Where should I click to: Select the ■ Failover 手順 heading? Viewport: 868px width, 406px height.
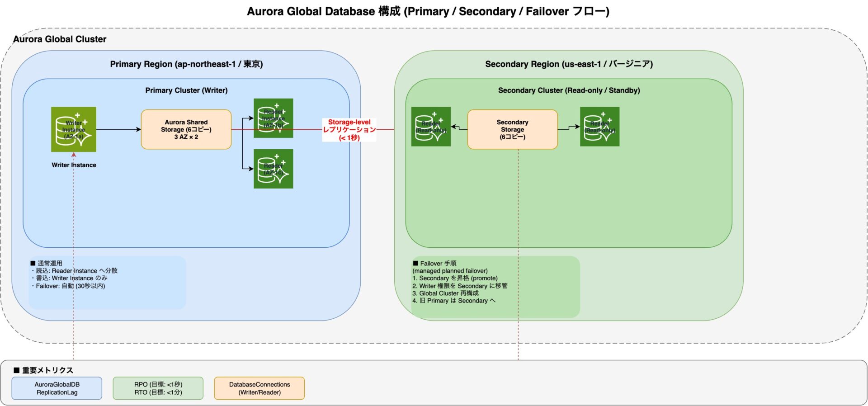434,263
